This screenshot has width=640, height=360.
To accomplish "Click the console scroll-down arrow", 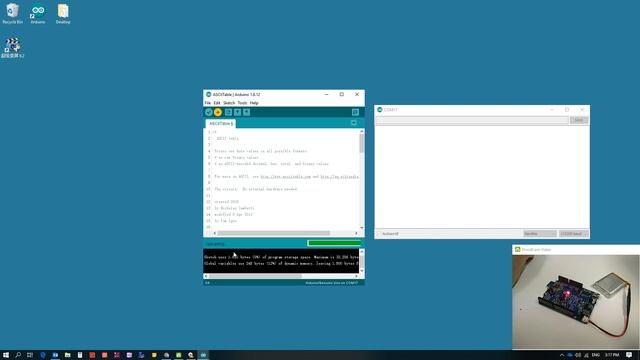I will 362,271.
